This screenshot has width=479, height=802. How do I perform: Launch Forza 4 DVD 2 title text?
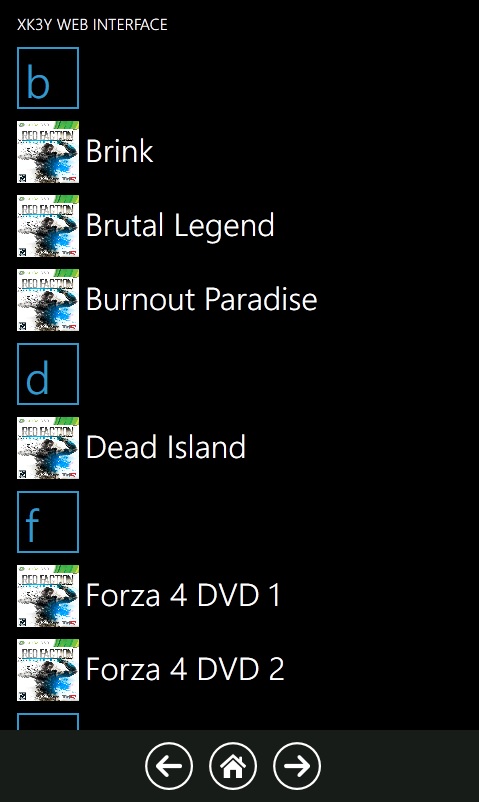click(185, 669)
